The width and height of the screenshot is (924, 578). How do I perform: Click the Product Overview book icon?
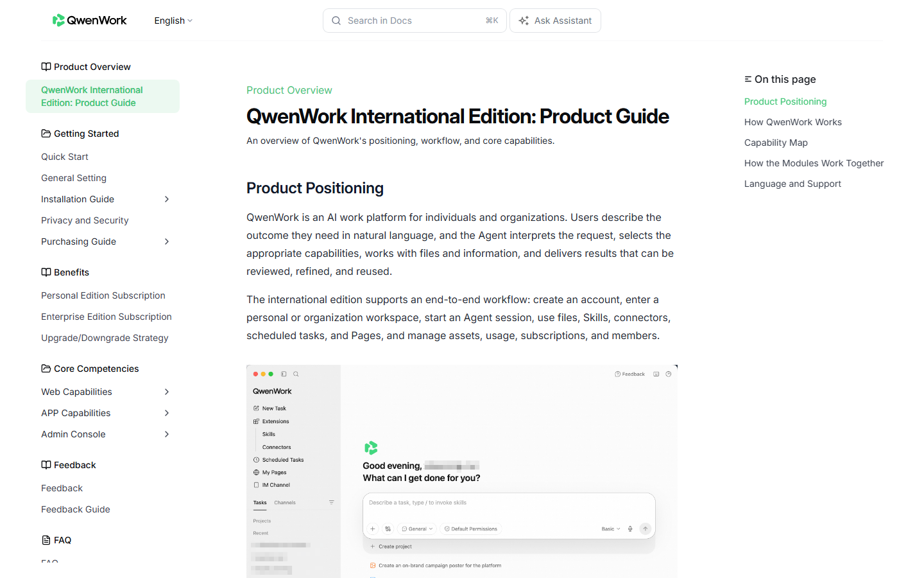[x=46, y=67]
